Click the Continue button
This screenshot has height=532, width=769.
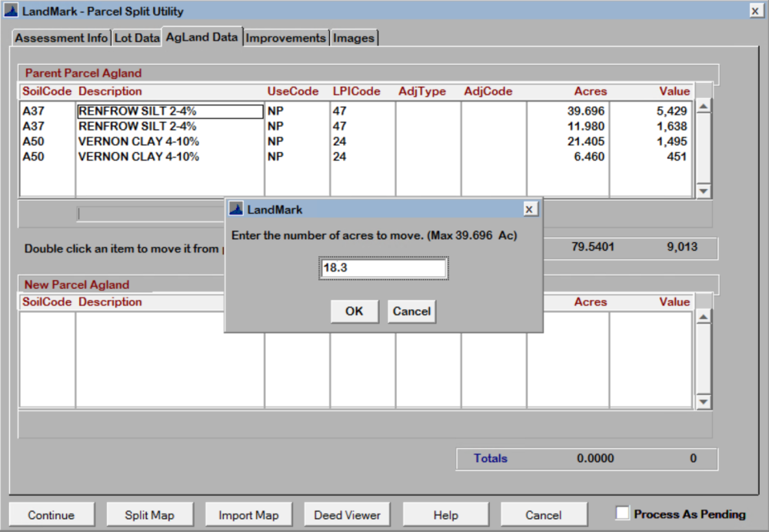51,514
